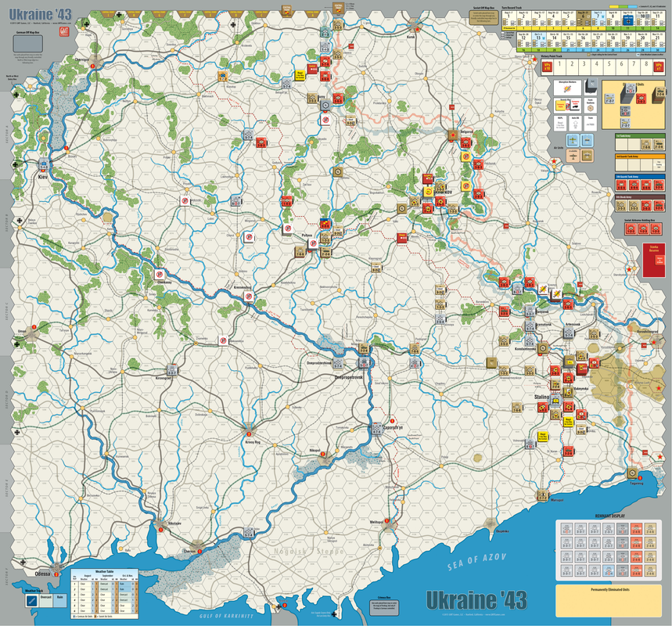Click the red star at Kursk
This screenshot has width=672, height=626.
click(418, 30)
